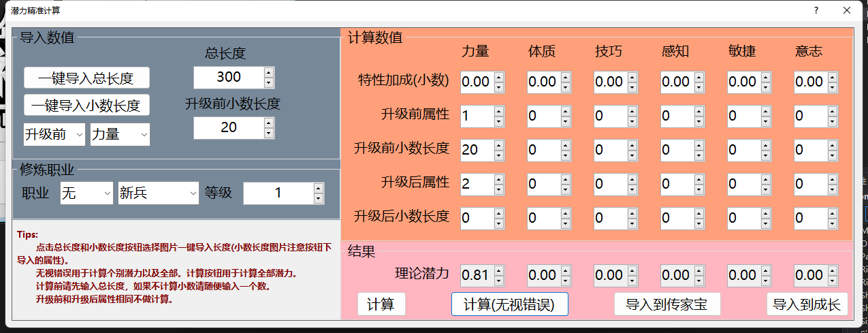Click the title bar help question mark

(816, 11)
